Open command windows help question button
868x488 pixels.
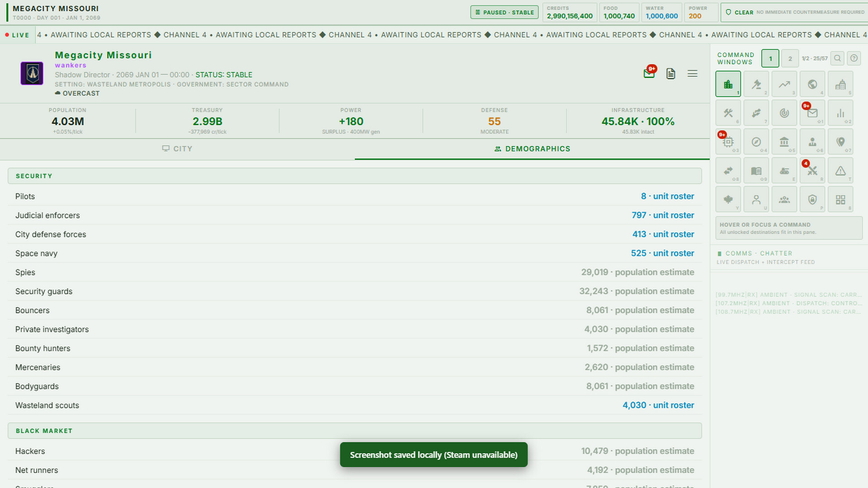pyautogui.click(x=854, y=58)
